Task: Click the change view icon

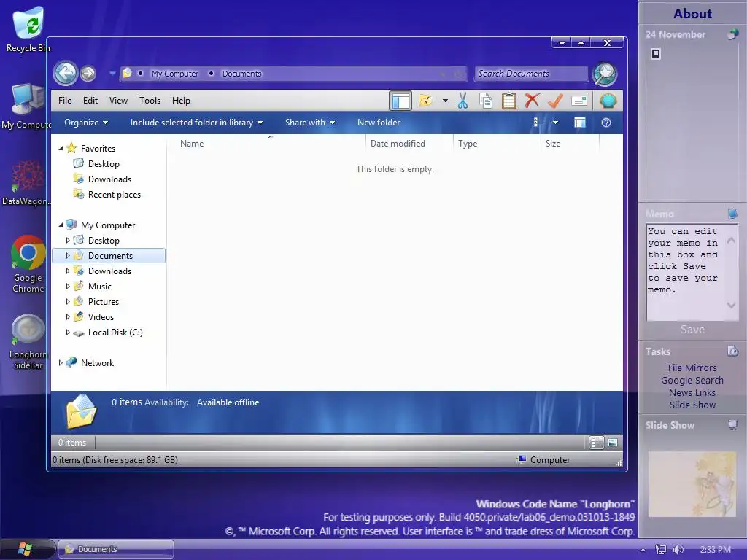Action: (x=536, y=122)
